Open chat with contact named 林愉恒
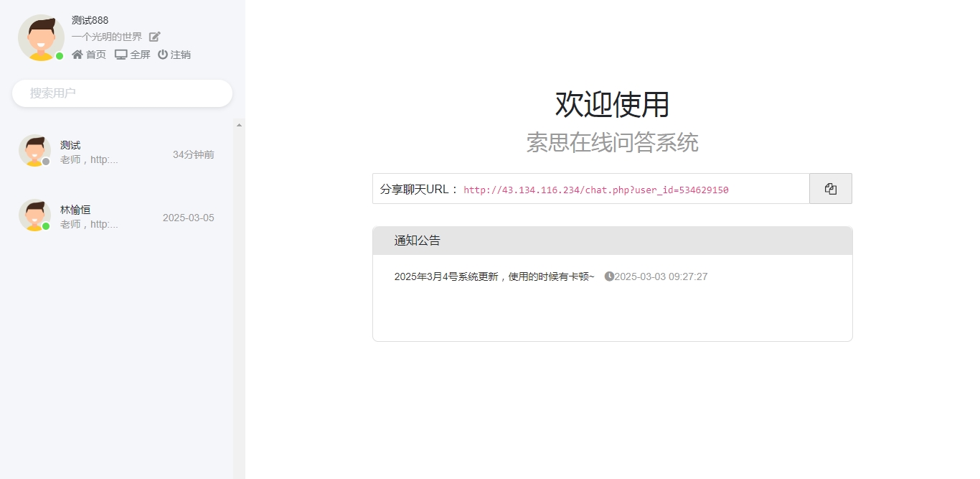 click(x=75, y=210)
